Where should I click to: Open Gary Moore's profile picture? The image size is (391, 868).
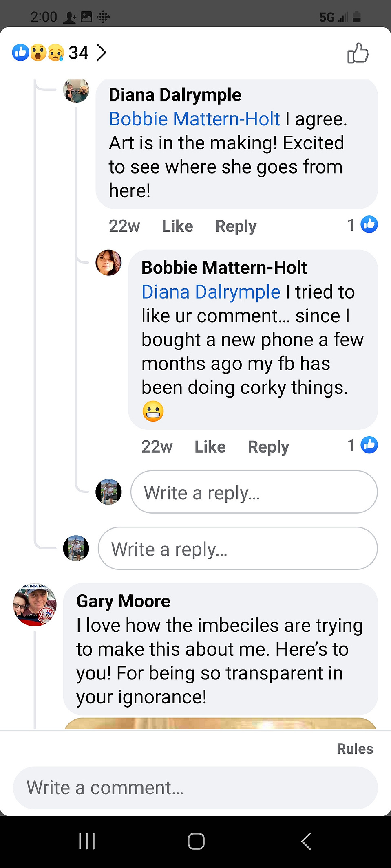pyautogui.click(x=35, y=605)
